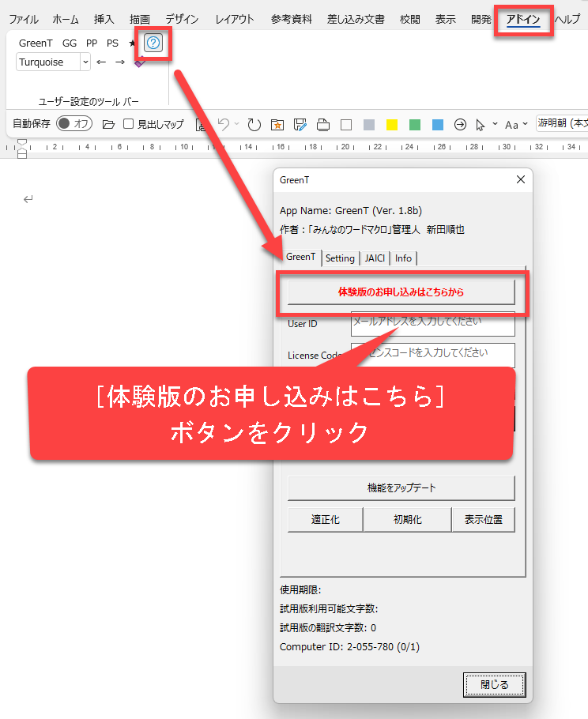Select the yellow highlight color swatch
This screenshot has width=588, height=719.
tap(392, 124)
